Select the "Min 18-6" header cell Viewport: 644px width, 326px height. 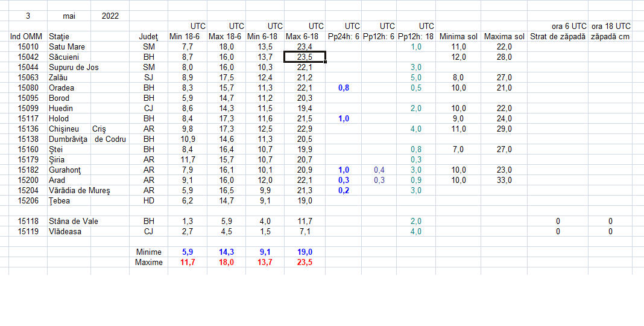tap(188, 37)
